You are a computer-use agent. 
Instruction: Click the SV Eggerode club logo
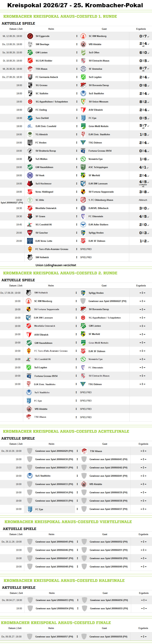pyautogui.click(x=30, y=36)
